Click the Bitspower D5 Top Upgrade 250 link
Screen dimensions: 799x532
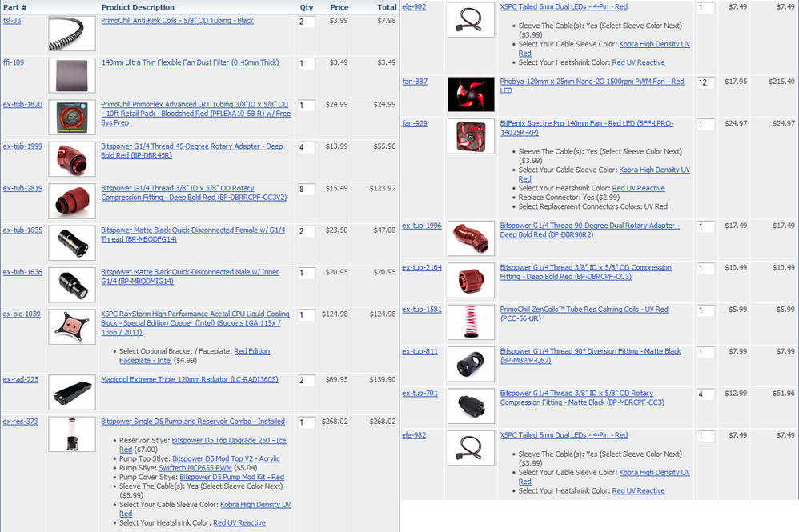(203, 445)
